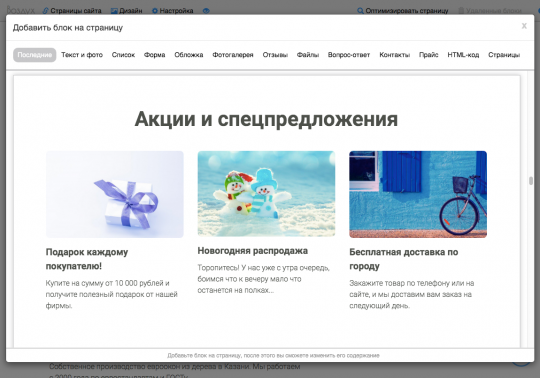Viewport: 540px width, 378px height.
Task: Click the Новогодняя распродажа title
Action: pos(252,251)
